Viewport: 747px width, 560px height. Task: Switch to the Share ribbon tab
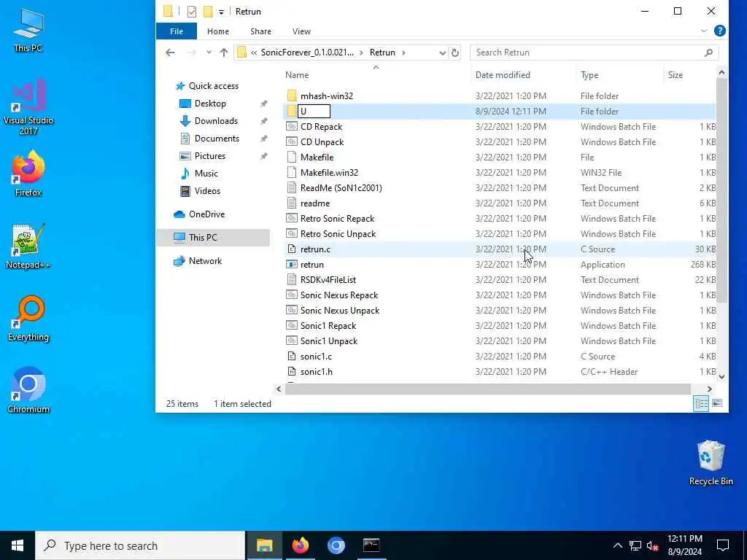260,31
